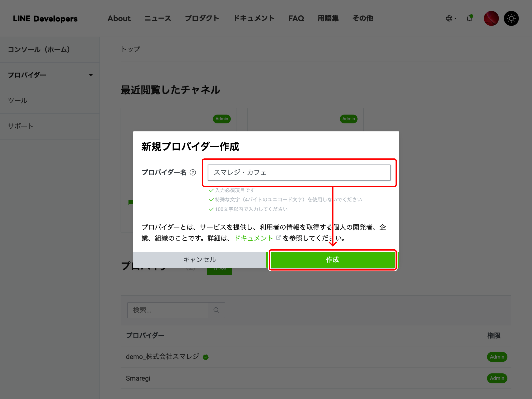Click the キャンセル button
Viewport: 532px width, 399px height.
pyautogui.click(x=200, y=260)
